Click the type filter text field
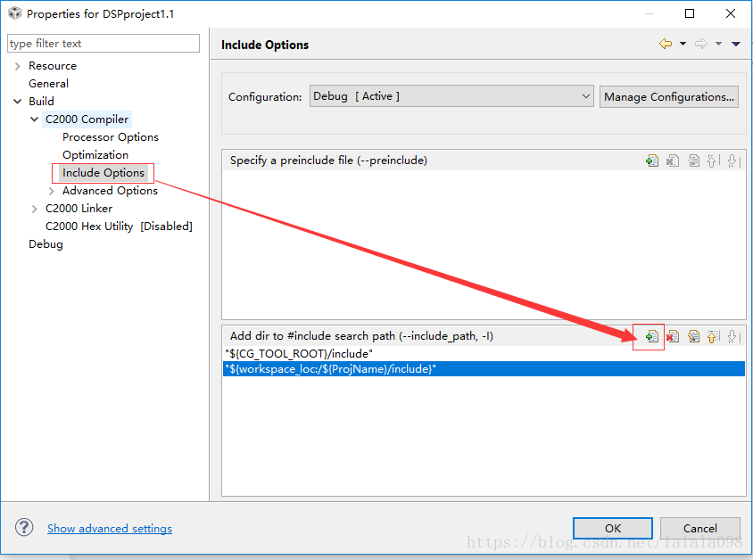This screenshot has width=753, height=560. [x=103, y=43]
